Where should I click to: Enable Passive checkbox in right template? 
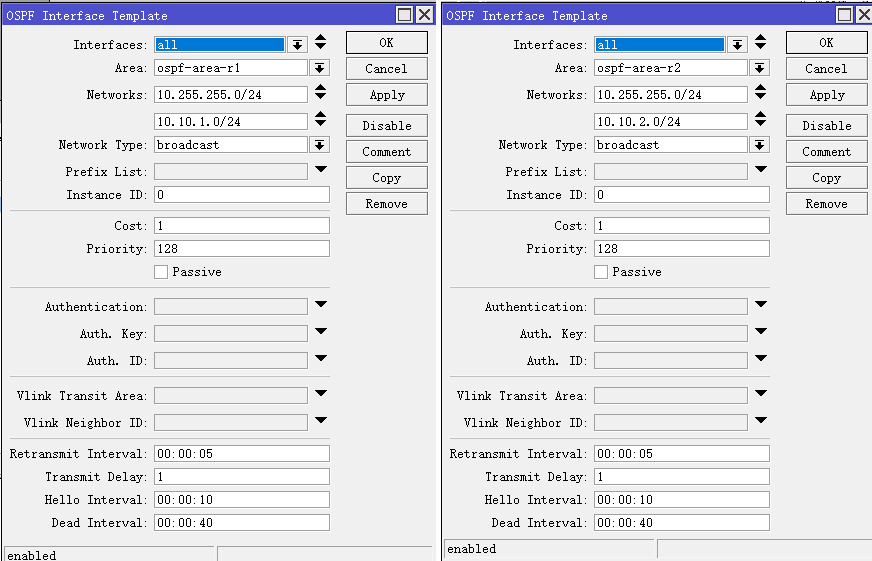(x=601, y=272)
